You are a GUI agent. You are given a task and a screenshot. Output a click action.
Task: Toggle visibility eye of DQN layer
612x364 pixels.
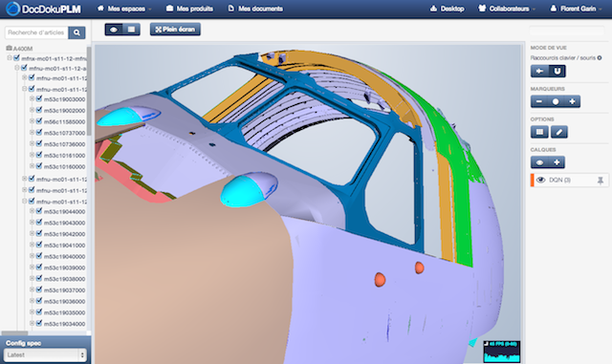[540, 180]
